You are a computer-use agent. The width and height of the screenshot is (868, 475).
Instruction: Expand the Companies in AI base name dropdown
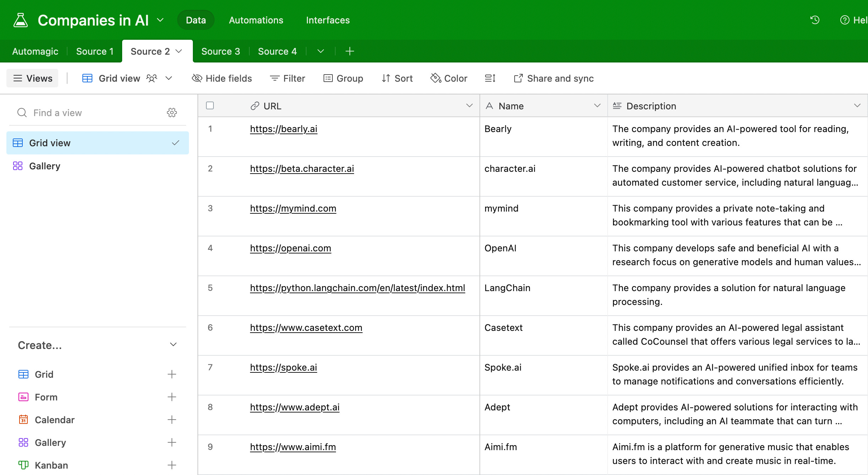160,20
